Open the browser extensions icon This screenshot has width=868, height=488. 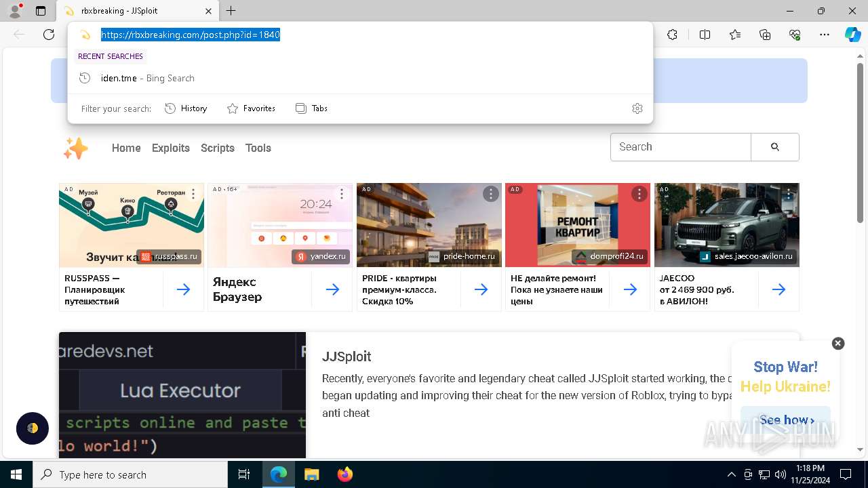click(672, 35)
